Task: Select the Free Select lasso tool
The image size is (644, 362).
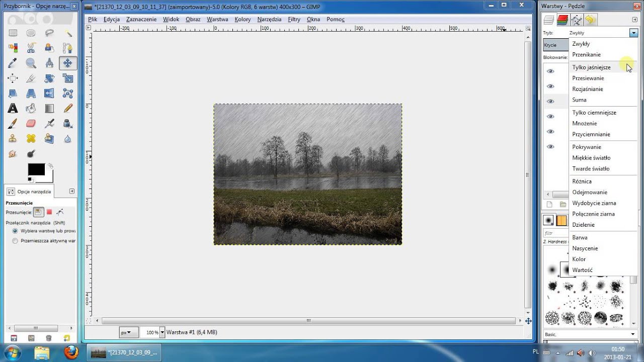Action: pyautogui.click(x=49, y=33)
